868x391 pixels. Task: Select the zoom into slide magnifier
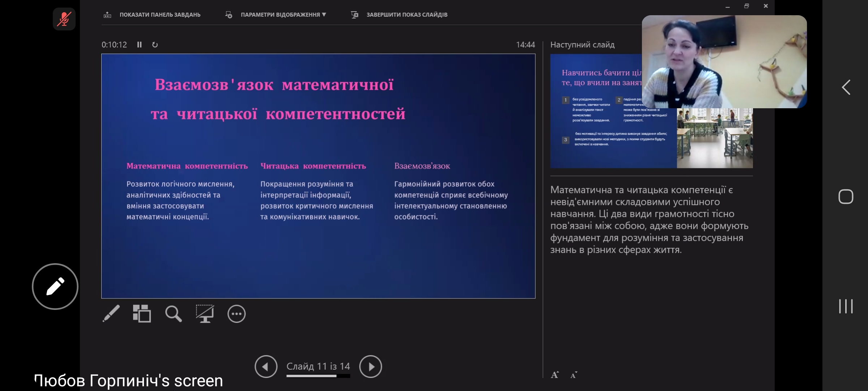point(173,314)
